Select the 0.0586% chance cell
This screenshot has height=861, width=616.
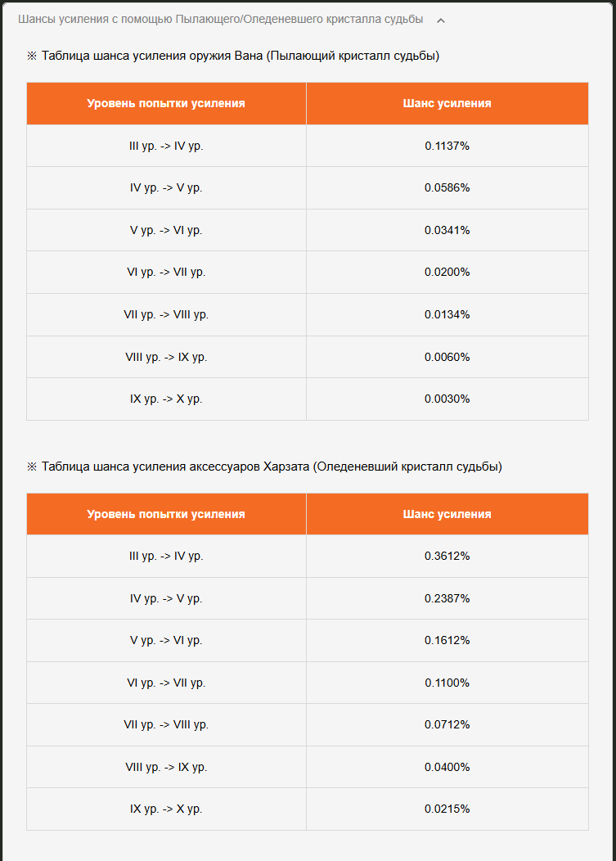click(447, 187)
